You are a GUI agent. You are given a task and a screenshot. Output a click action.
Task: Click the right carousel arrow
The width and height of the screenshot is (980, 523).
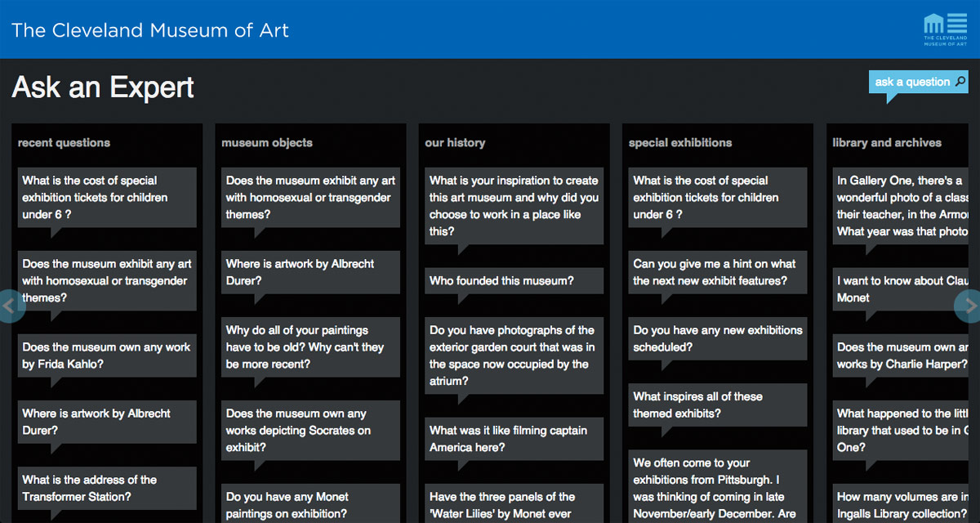coord(968,306)
